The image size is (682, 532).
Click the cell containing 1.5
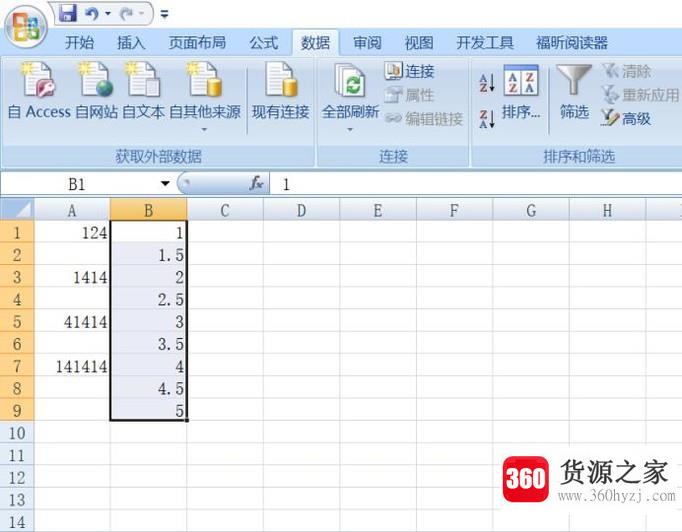click(x=149, y=254)
